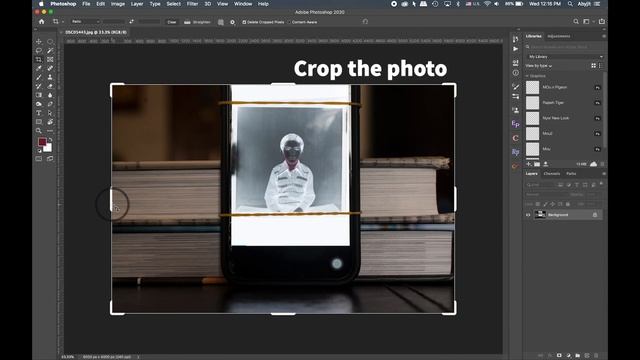The image size is (640, 360).
Task: Select the Rectangle shape tool
Action: point(39,122)
